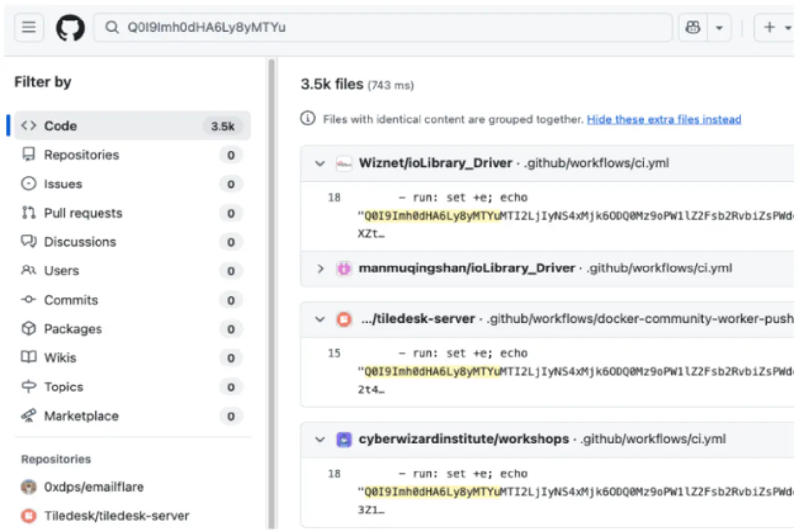Click the Topics signpost icon
Viewport: 799px width, 532px height.
coord(29,387)
